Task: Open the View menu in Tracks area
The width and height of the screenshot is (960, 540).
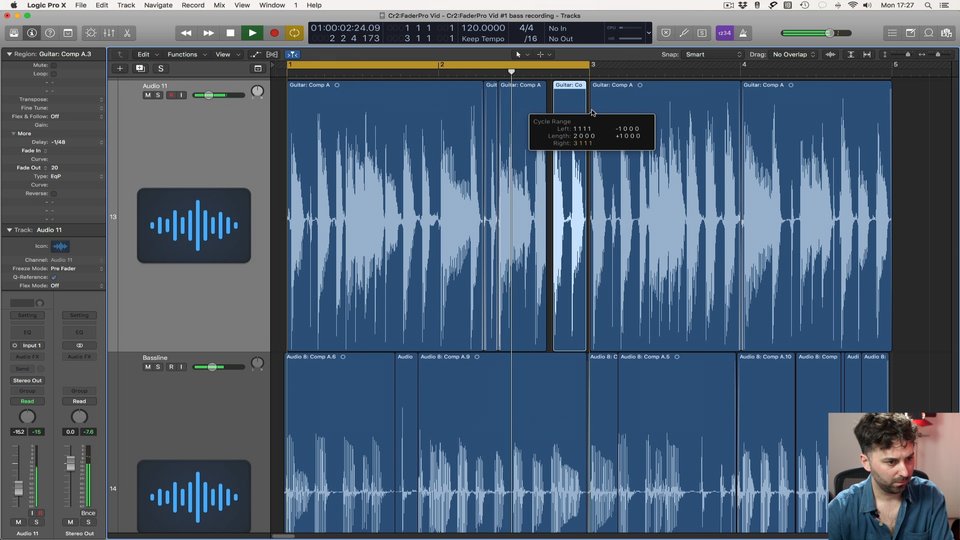Action: 227,54
